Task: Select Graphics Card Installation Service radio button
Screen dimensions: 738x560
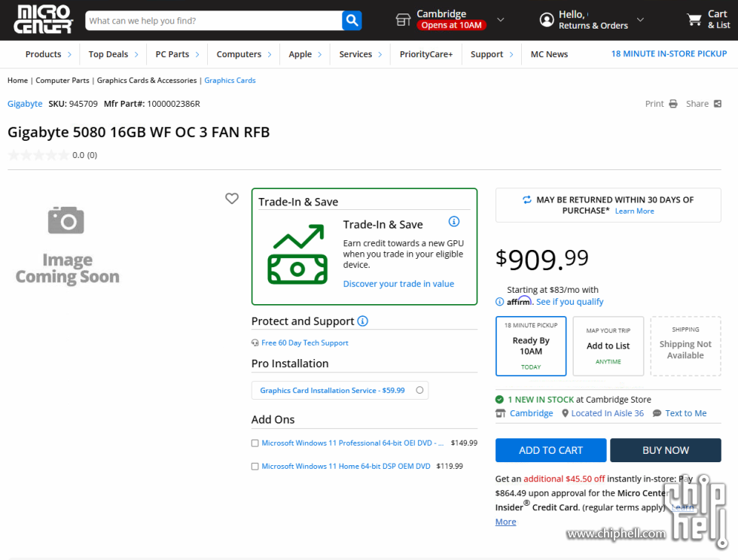Action: 419,390
